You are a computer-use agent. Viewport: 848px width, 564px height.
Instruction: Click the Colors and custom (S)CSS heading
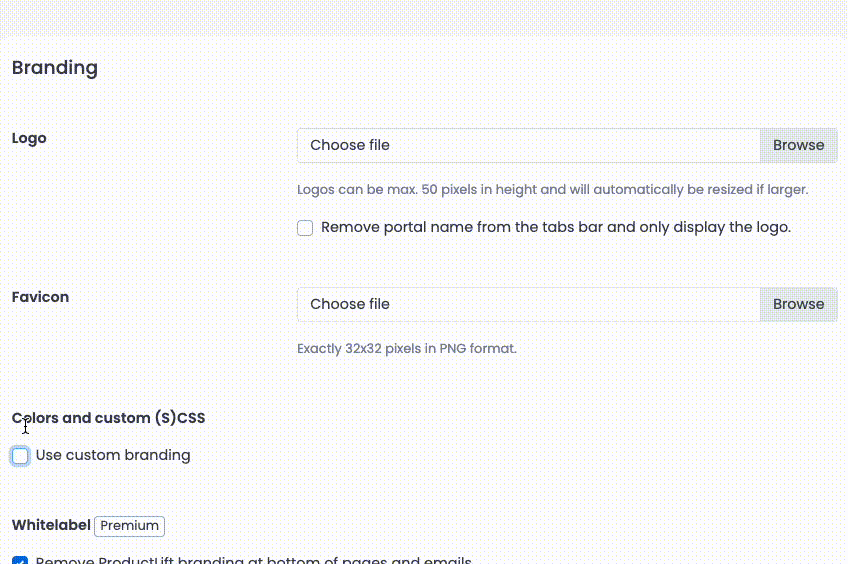108,418
